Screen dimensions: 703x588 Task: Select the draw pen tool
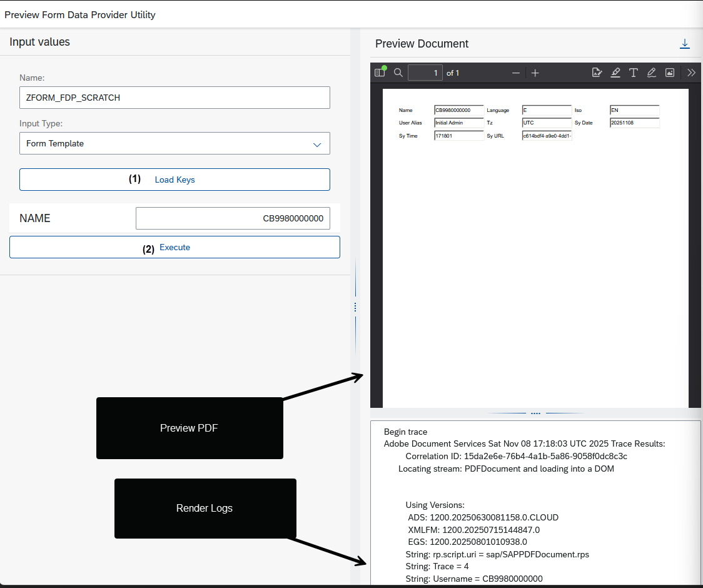click(652, 73)
